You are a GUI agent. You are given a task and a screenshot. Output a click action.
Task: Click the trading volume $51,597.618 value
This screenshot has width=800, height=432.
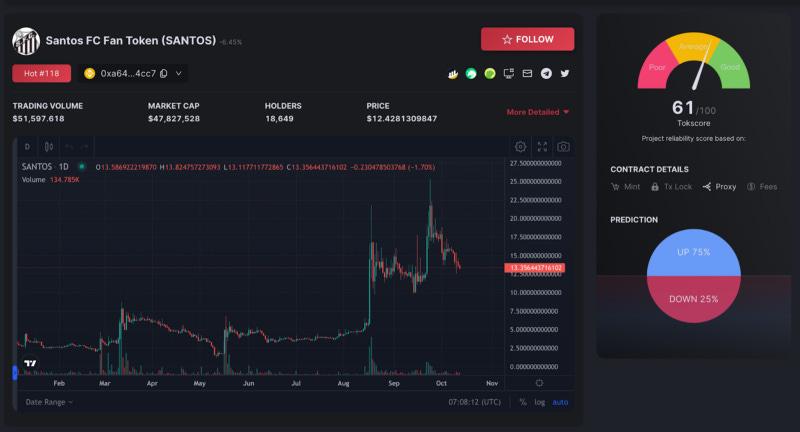(x=38, y=119)
